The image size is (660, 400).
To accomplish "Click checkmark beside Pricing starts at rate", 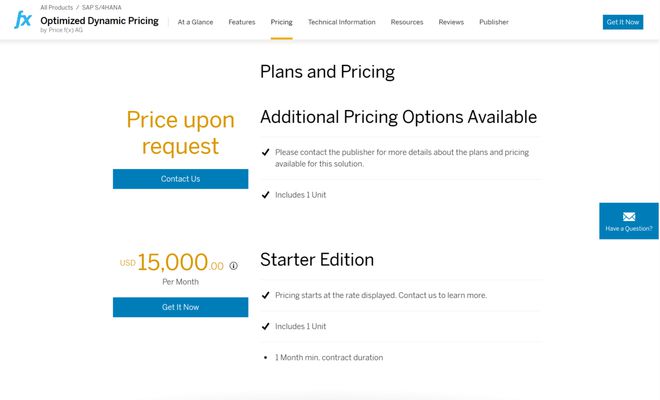I will [266, 296].
